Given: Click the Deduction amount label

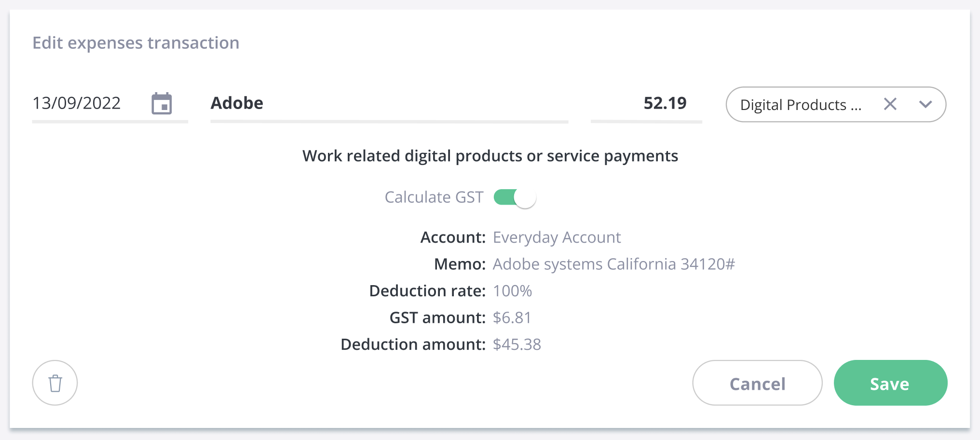Looking at the screenshot, I should coord(413,344).
